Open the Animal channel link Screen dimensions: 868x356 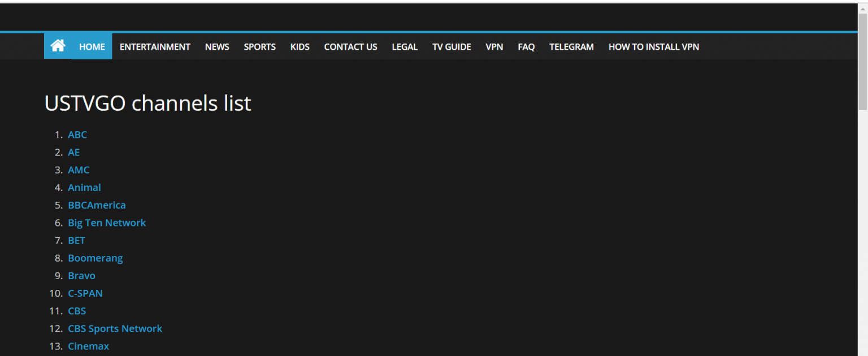pos(84,187)
